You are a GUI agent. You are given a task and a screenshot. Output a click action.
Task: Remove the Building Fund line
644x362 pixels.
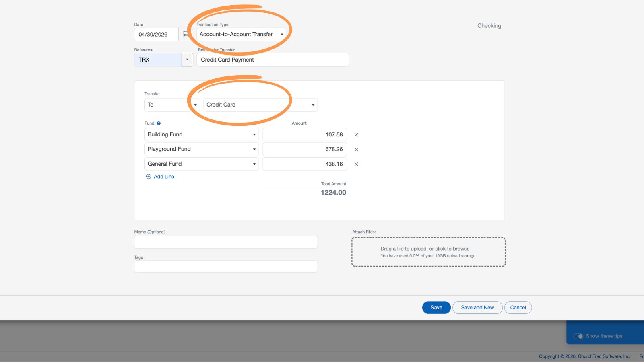click(356, 135)
